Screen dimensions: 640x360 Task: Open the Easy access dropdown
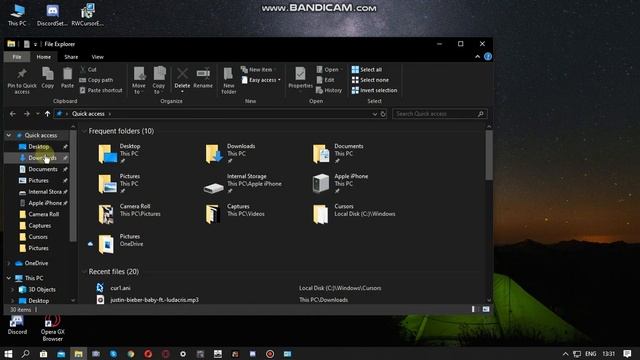pyautogui.click(x=261, y=80)
